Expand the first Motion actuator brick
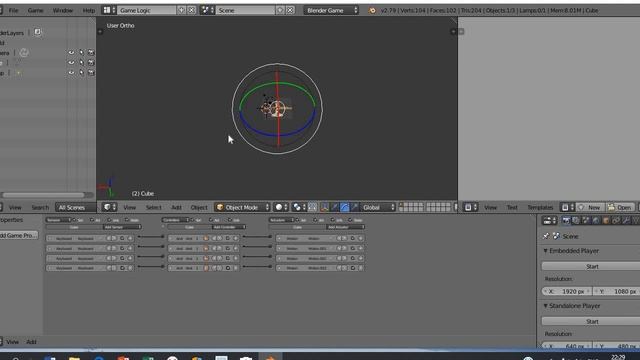This screenshot has height=360, width=640. (x=280, y=238)
